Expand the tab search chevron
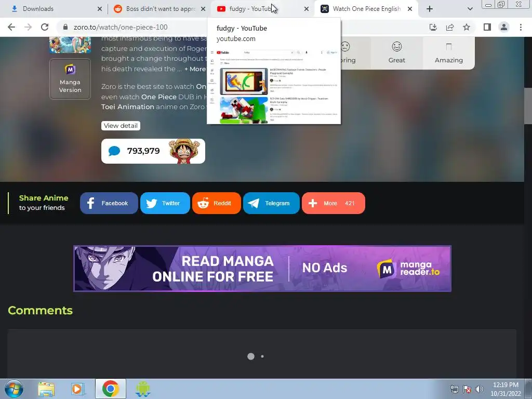Image resolution: width=532 pixels, height=399 pixels. (x=470, y=9)
